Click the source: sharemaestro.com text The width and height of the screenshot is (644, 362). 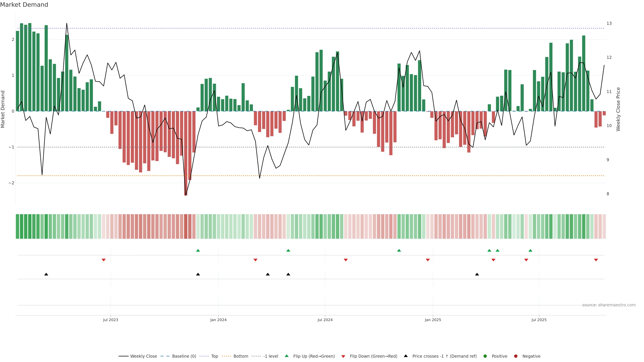click(609, 305)
